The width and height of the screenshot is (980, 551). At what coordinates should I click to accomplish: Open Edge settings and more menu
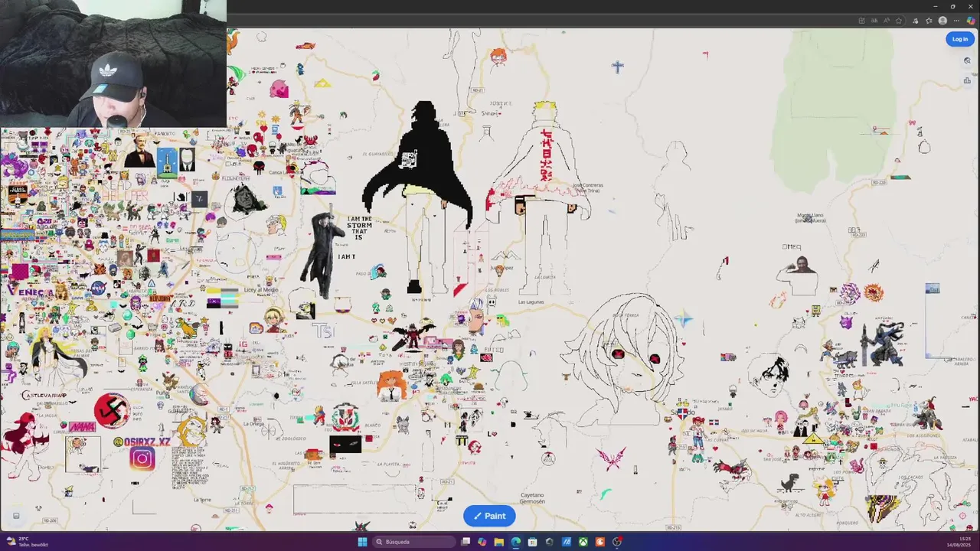pyautogui.click(x=956, y=21)
